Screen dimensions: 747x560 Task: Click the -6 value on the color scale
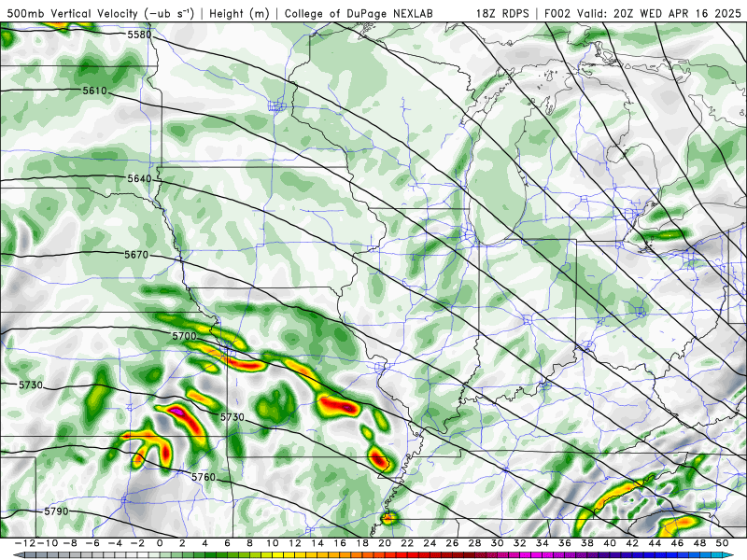click(93, 543)
